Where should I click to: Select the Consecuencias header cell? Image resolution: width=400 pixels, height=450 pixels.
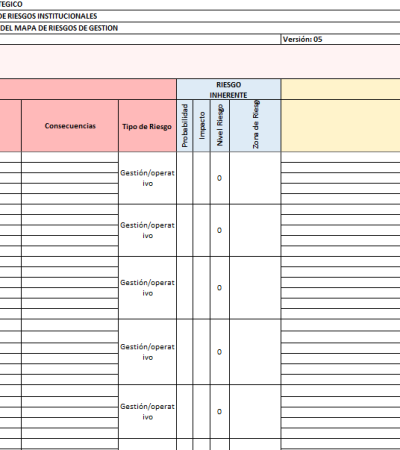coord(70,126)
